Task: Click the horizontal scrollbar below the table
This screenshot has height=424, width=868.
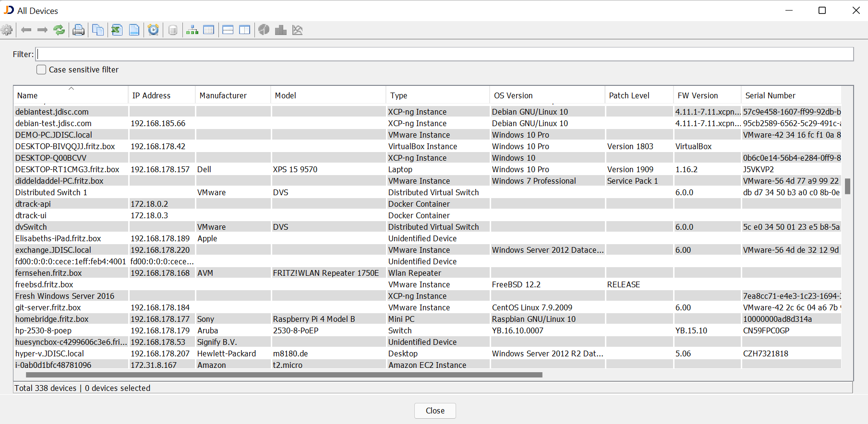Action: [x=283, y=375]
